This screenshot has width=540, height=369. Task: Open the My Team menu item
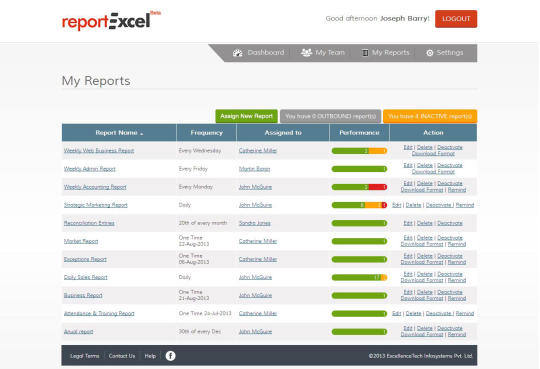click(323, 53)
